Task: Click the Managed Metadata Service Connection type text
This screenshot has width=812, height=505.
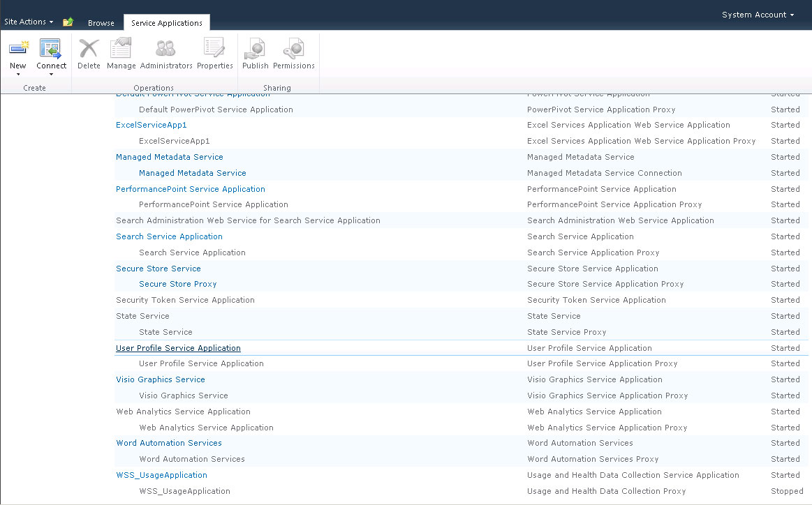Action: coord(604,173)
